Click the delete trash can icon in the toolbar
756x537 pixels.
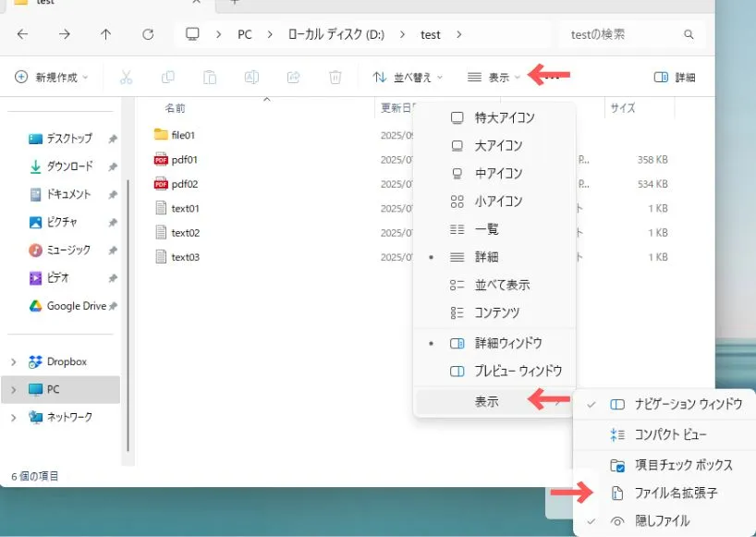(x=335, y=78)
